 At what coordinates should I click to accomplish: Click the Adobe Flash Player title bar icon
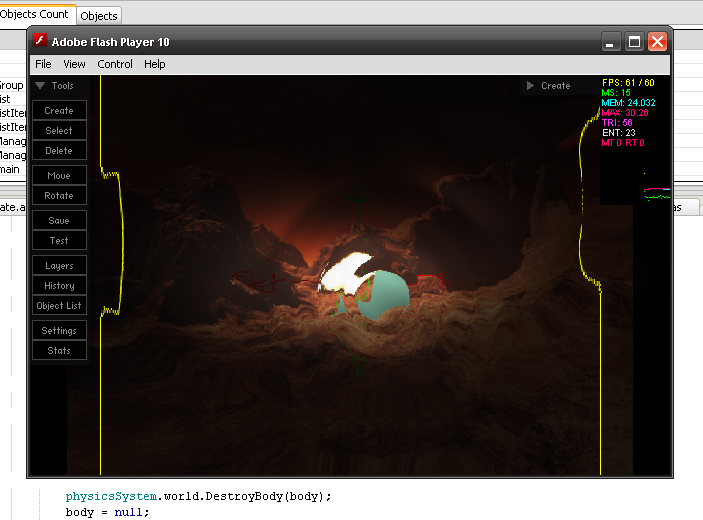click(x=41, y=41)
